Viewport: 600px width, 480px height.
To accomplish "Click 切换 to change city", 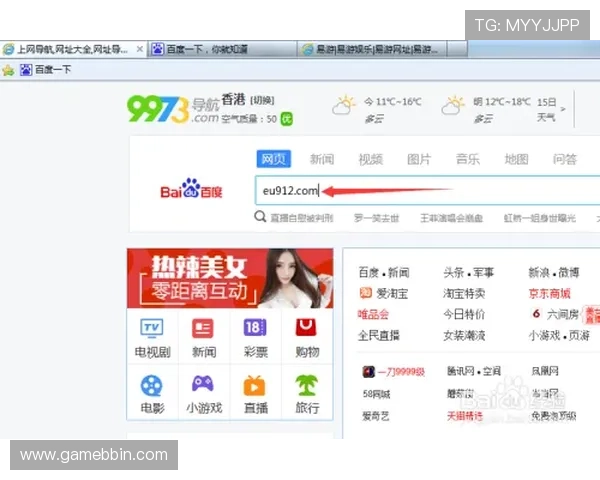I will (x=262, y=100).
